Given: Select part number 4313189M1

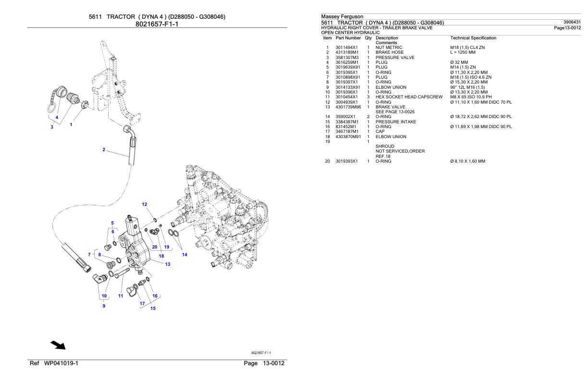Looking at the screenshot, I should (347, 52).
